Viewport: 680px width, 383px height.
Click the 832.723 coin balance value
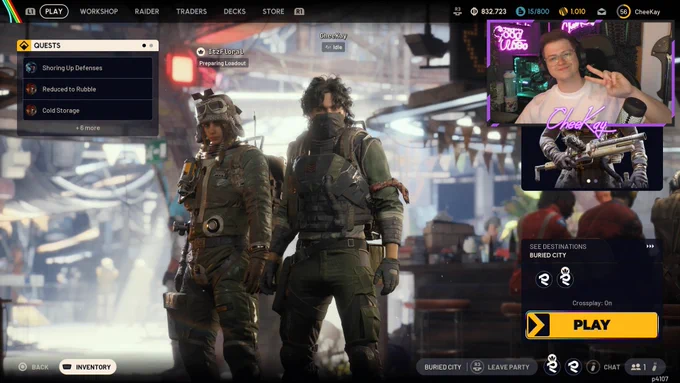(494, 12)
